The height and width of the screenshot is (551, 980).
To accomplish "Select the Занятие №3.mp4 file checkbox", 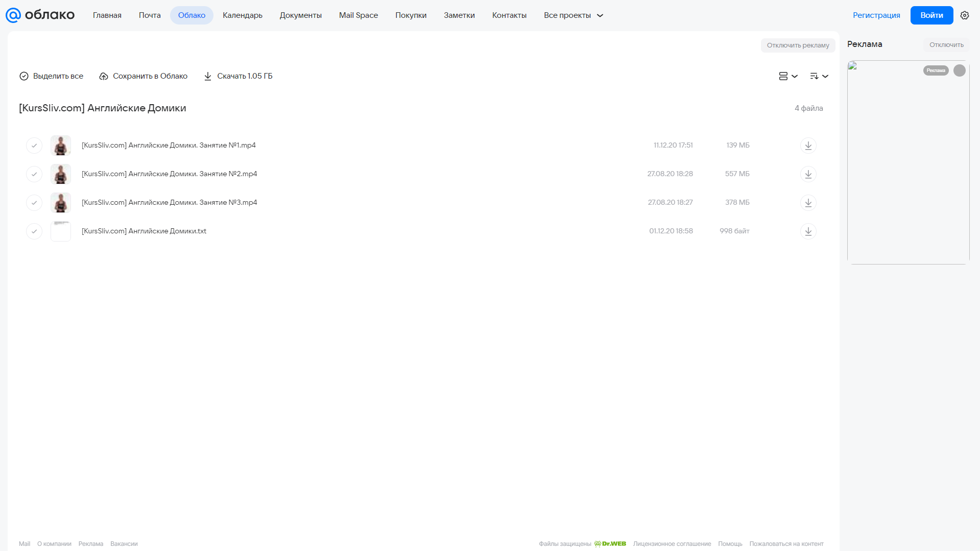I will (34, 203).
